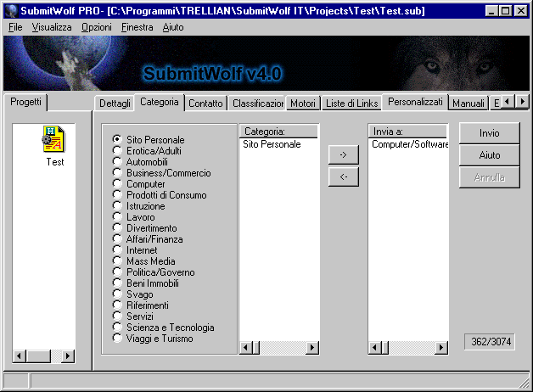Click the Invia a column header
Screen dimensions: 533x392
coord(407,132)
